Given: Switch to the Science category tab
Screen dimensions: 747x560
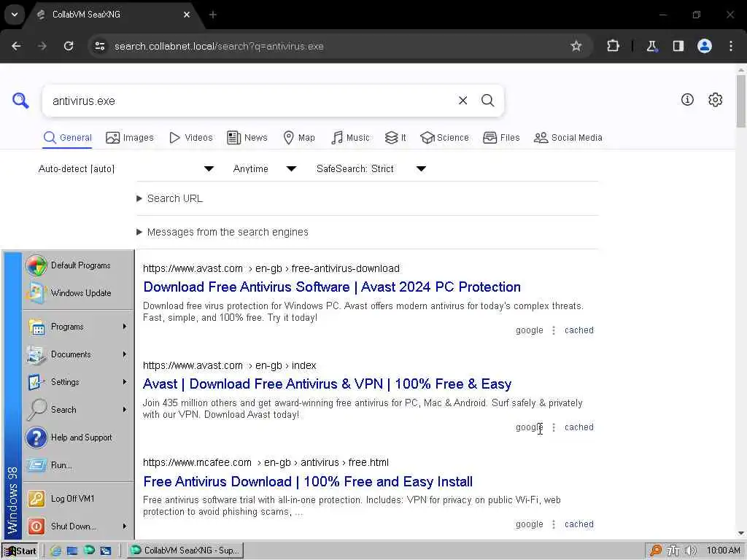Looking at the screenshot, I should point(444,138).
